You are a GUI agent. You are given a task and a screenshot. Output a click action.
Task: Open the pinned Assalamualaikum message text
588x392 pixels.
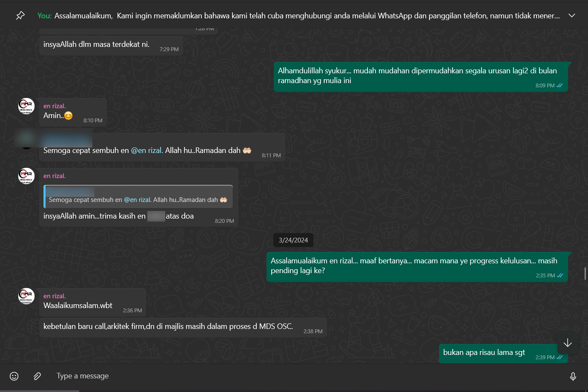click(x=307, y=16)
